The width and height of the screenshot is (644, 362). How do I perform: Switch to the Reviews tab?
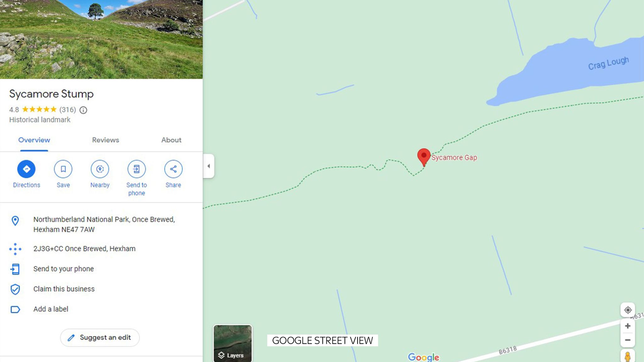pyautogui.click(x=105, y=140)
